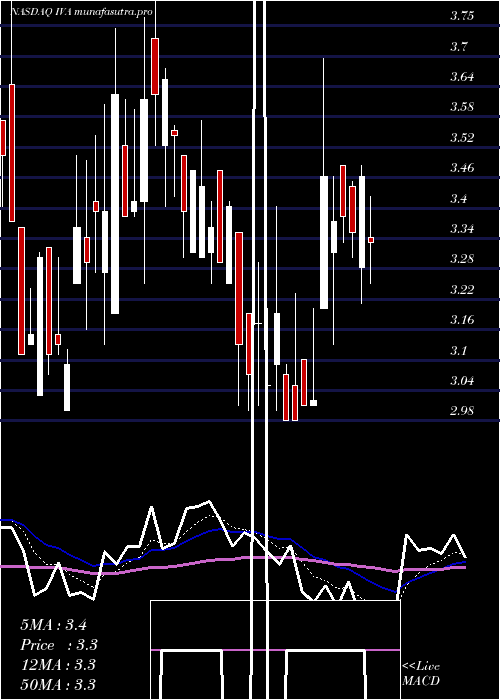The width and height of the screenshot is (500, 700).
Task: Click the Price : 3.3 reading
Action: (x=59, y=645)
